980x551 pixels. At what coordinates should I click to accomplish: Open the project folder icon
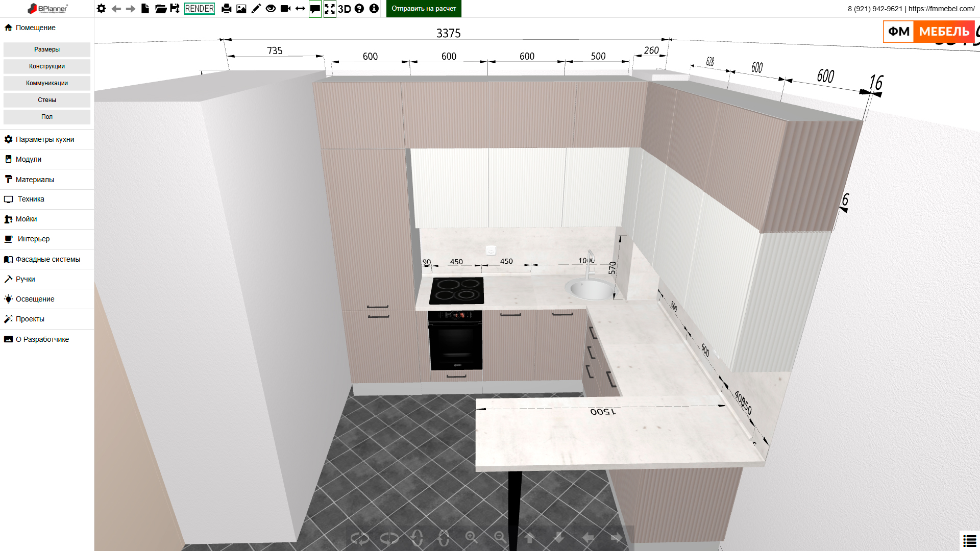pyautogui.click(x=160, y=9)
